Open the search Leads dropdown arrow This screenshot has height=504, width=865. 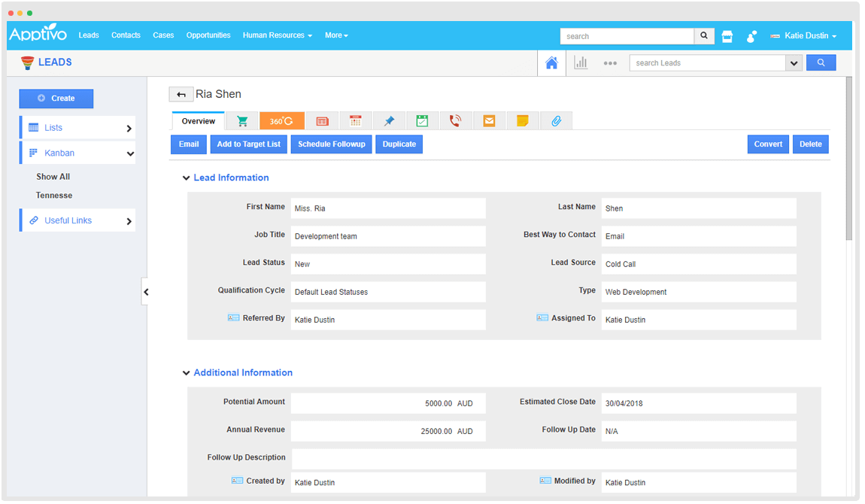794,63
